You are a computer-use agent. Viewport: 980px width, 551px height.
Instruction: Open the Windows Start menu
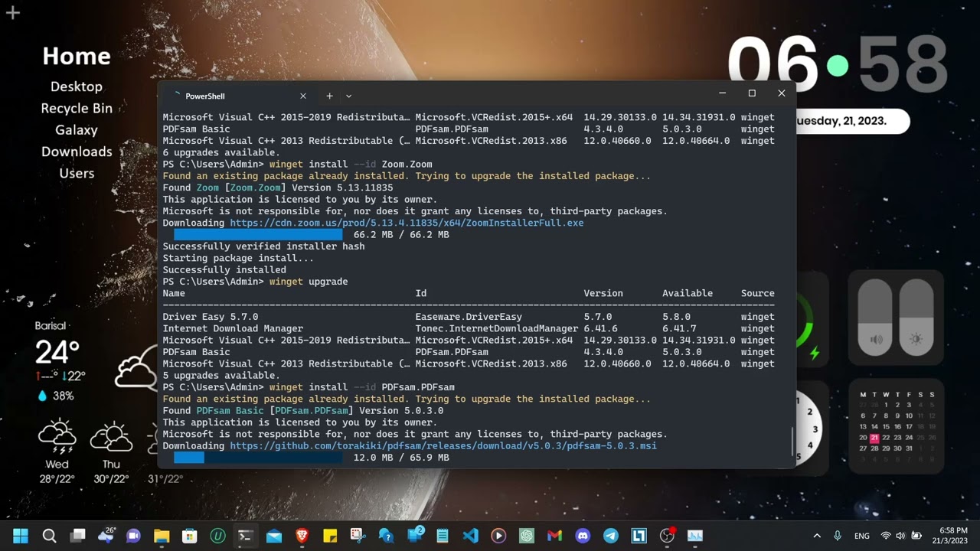tap(21, 536)
